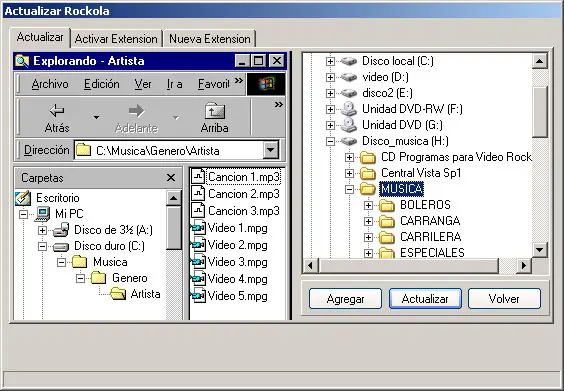Click the Video 4.mpg file icon

[x=198, y=279]
